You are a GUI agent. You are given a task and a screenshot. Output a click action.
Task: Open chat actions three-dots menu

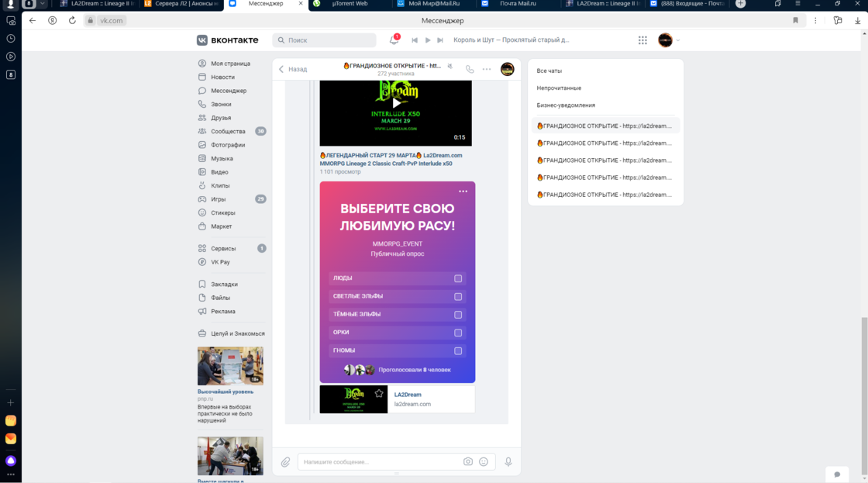(x=487, y=69)
